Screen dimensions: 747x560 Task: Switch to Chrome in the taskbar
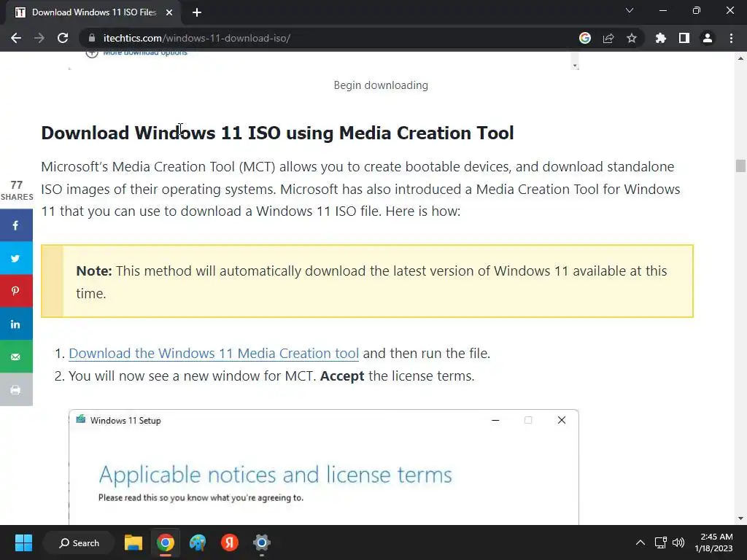tap(166, 542)
